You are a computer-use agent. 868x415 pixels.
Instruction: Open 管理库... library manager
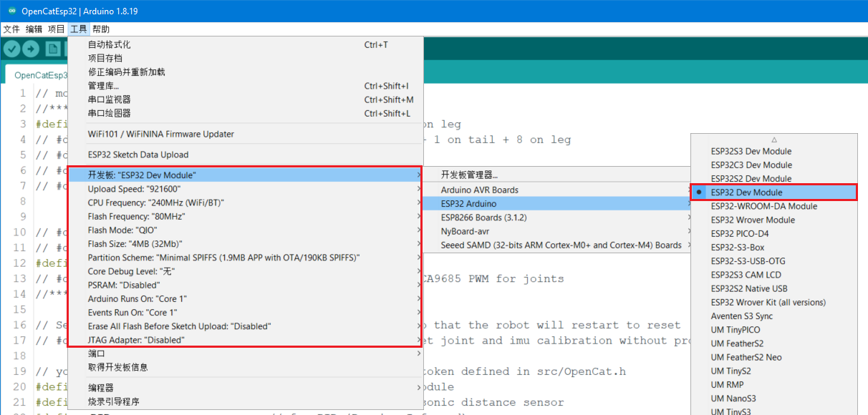pyautogui.click(x=245, y=86)
